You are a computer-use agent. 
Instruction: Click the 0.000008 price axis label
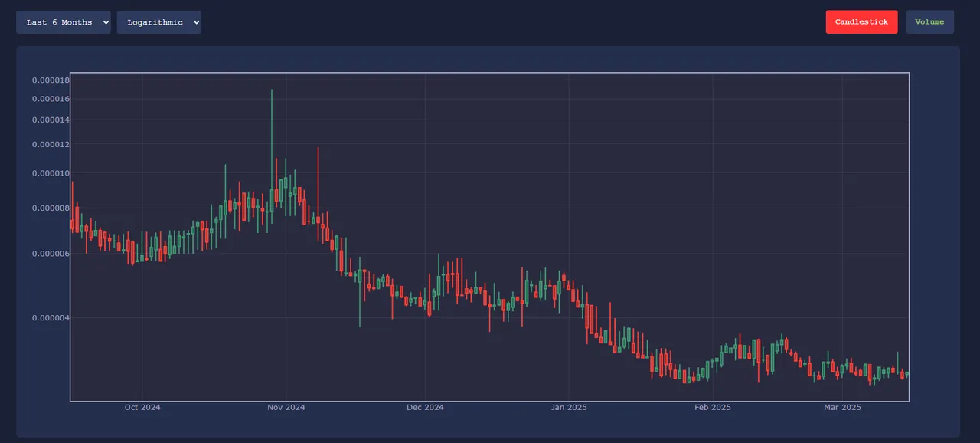51,208
